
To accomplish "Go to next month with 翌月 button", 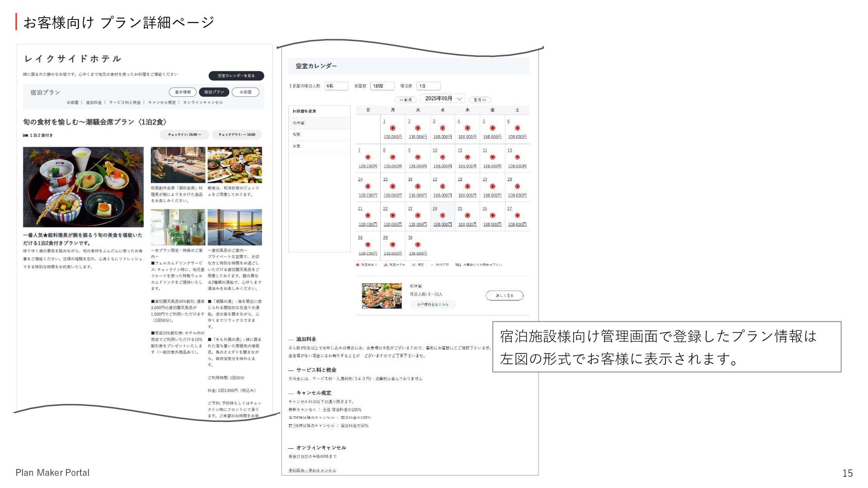I will click(x=480, y=100).
